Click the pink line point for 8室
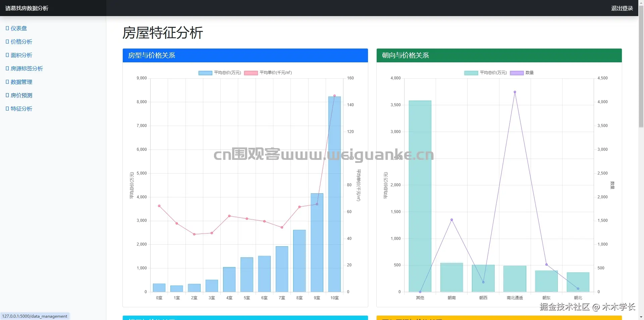The image size is (644, 320). pos(300,207)
